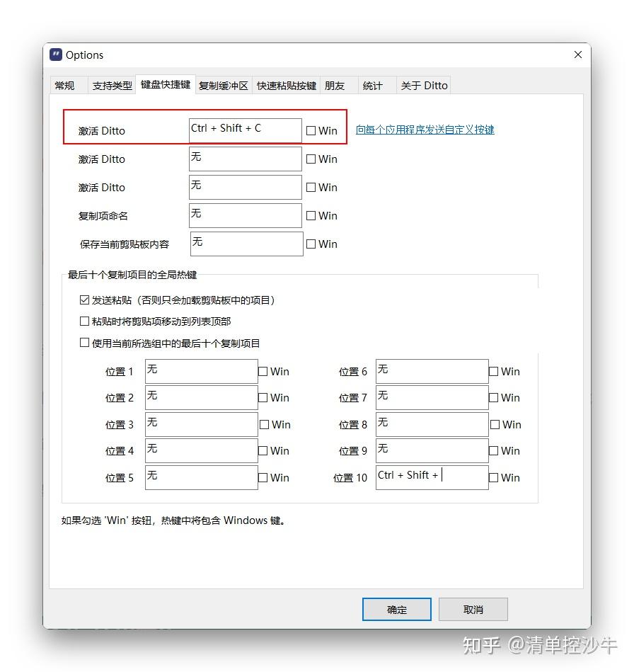Enable 粘贴时将剪贴项移动到列表顶部
Viewport: 634px width, 672px height.
point(84,321)
